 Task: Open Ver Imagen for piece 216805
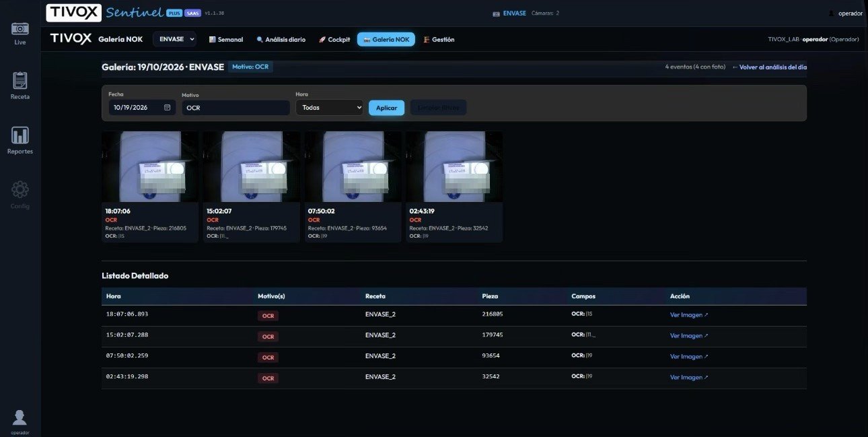click(689, 315)
